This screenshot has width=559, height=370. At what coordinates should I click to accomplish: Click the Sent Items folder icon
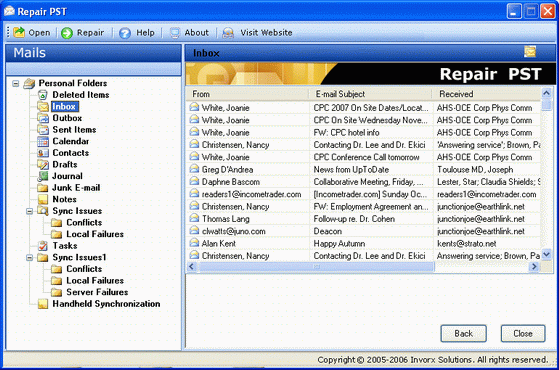pyautogui.click(x=43, y=130)
